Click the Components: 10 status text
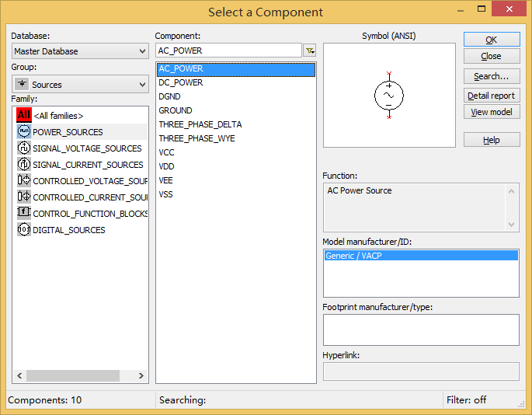The width and height of the screenshot is (532, 415). point(44,400)
